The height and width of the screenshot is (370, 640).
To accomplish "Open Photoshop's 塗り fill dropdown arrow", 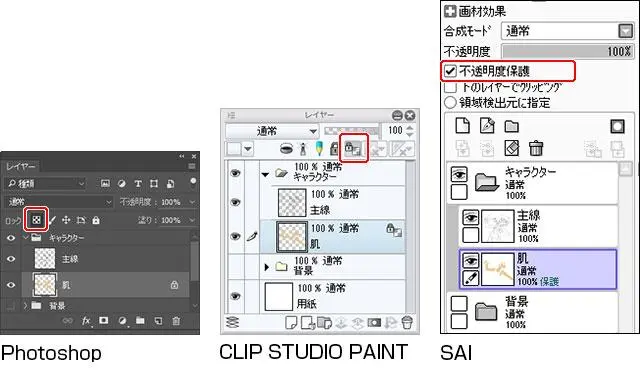I will pos(192,220).
